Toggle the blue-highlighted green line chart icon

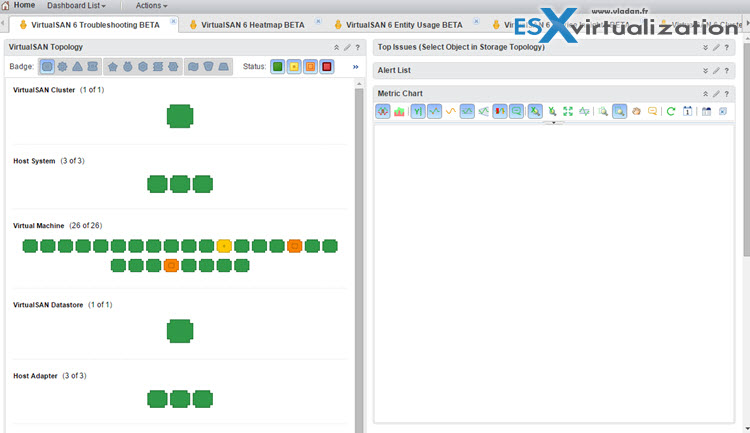pos(434,111)
